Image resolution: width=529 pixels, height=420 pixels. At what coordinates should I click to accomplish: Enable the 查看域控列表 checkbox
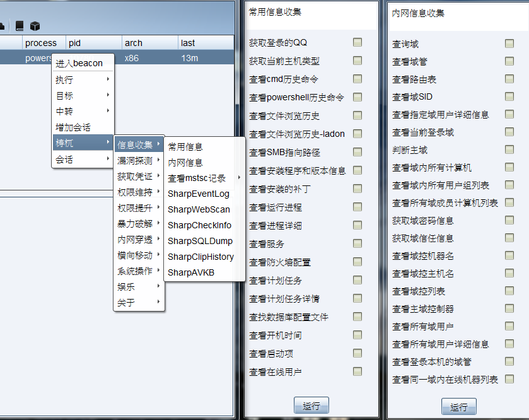click(509, 291)
